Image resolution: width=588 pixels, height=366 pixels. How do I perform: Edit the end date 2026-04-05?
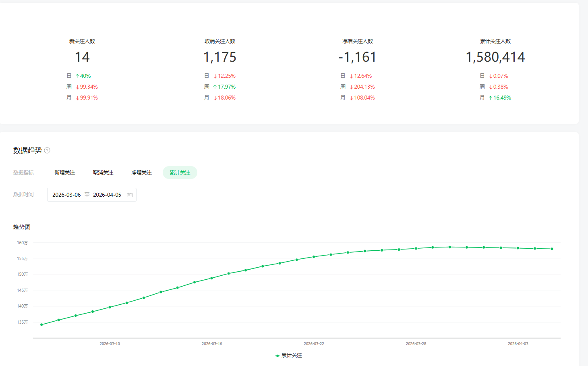(107, 195)
